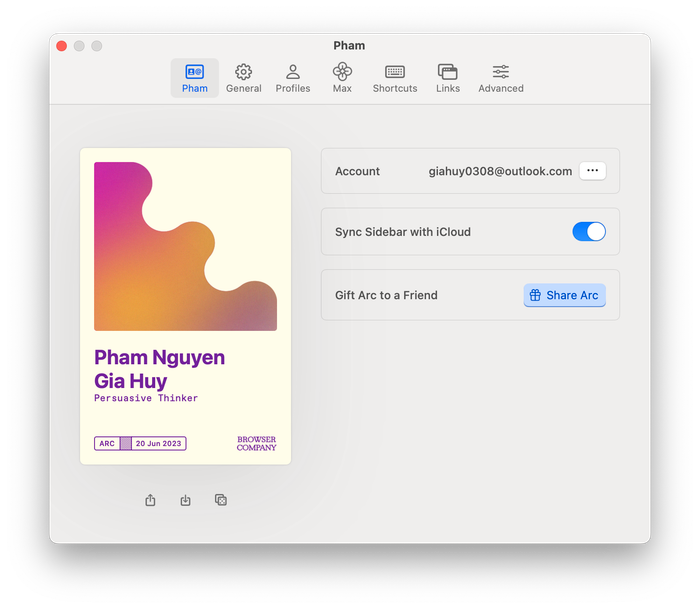The width and height of the screenshot is (700, 609).
Task: Open the Advanced settings tab
Action: 501,78
